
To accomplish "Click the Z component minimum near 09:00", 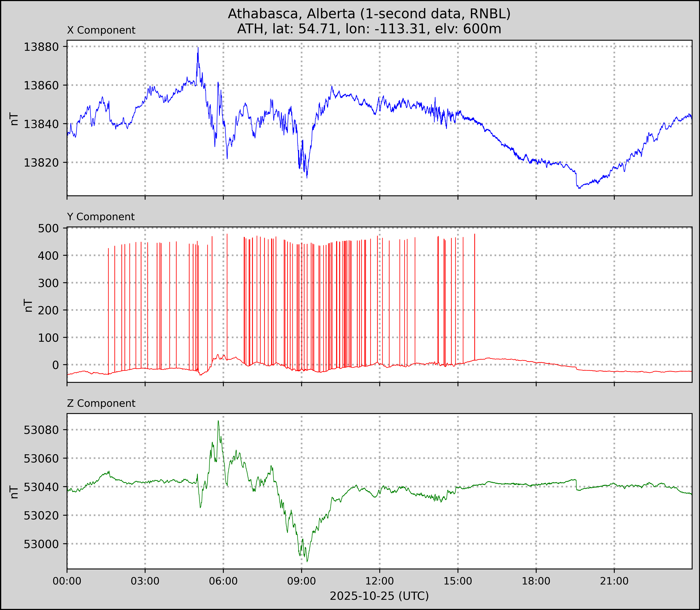I will pos(307,561).
